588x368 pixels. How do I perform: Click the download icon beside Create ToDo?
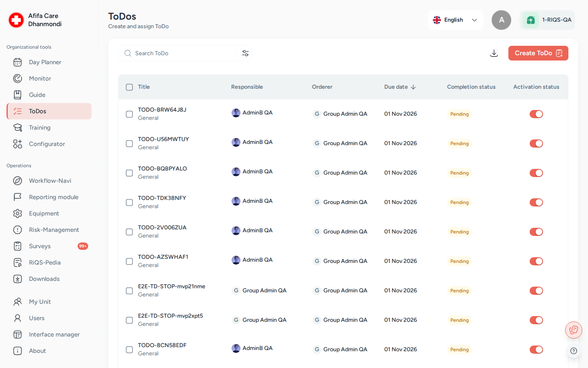tap(494, 53)
